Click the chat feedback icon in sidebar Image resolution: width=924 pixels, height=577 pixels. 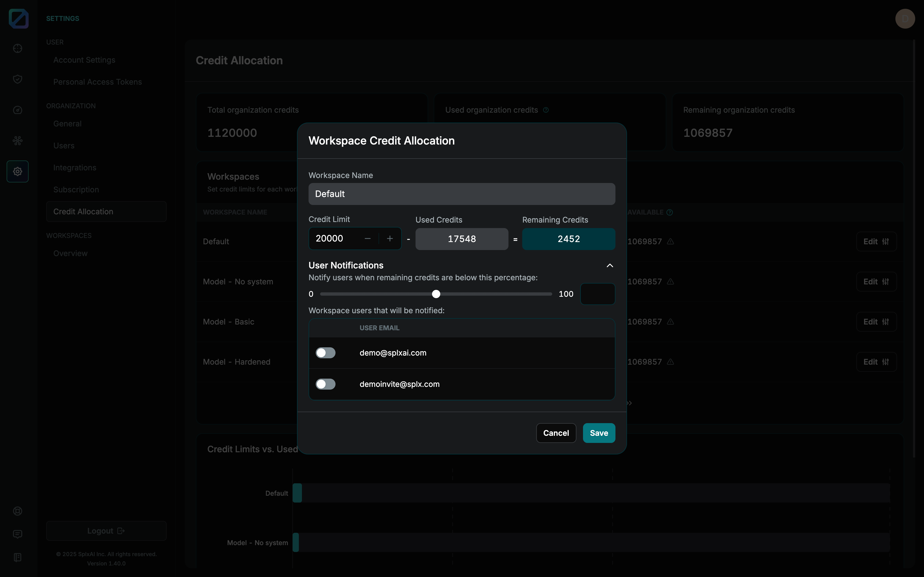click(18, 534)
